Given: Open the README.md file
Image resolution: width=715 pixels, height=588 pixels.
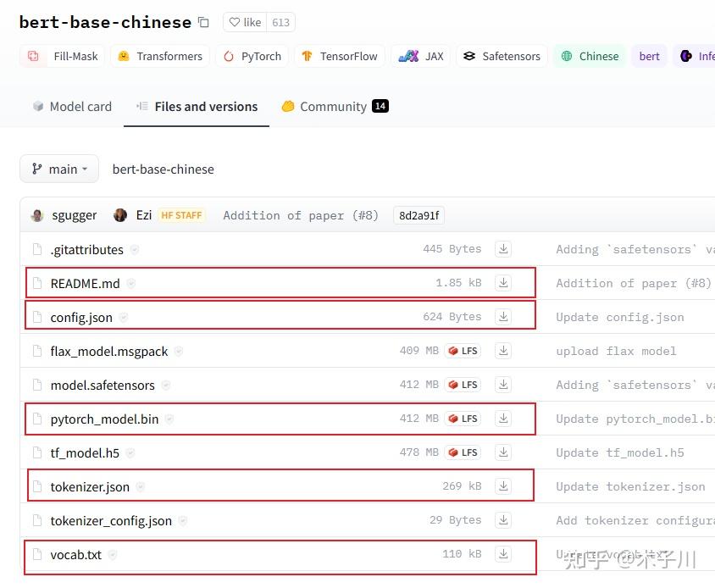Looking at the screenshot, I should 86,283.
